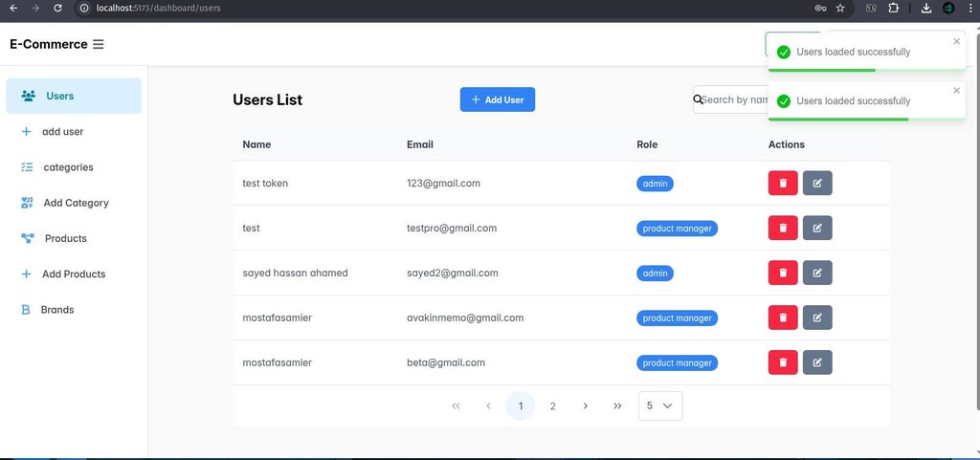Close the top success notification
Viewport: 980px width, 460px height.
[956, 41]
